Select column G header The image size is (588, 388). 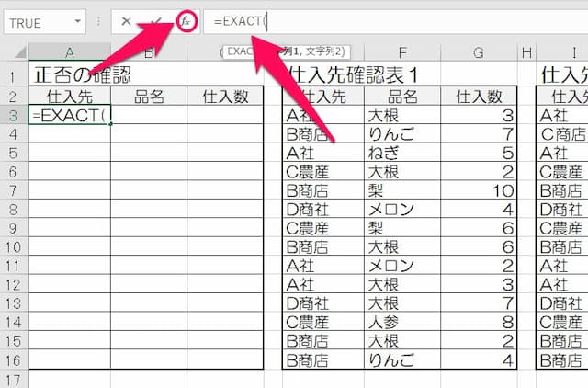point(479,52)
